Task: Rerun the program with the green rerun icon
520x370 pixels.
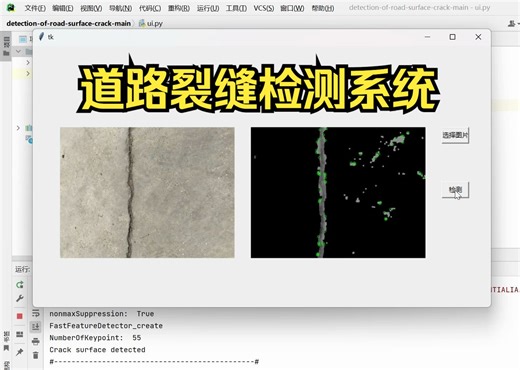Action: (20, 284)
